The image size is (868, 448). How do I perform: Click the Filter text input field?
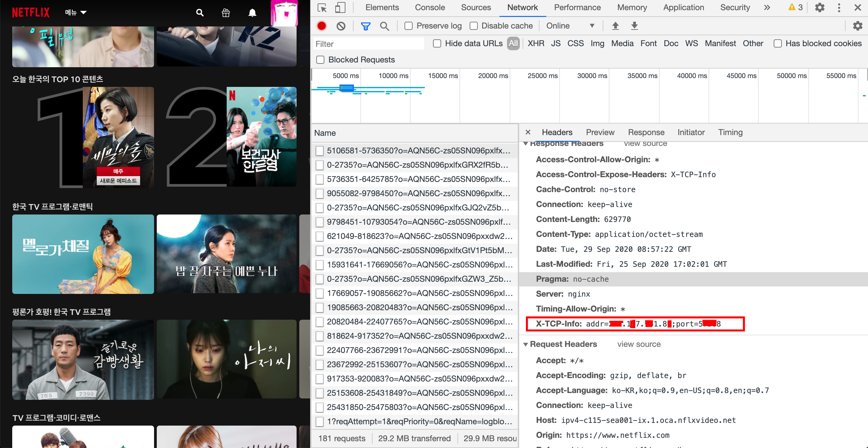click(368, 44)
